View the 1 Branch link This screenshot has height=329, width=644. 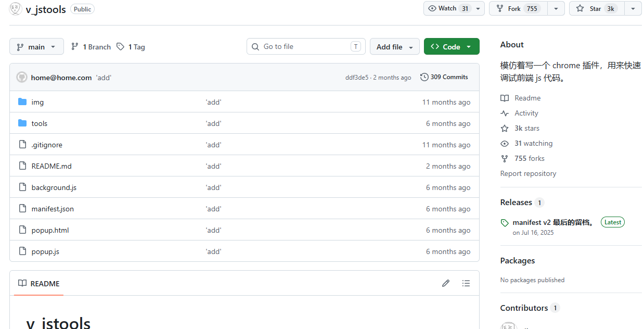(x=91, y=47)
